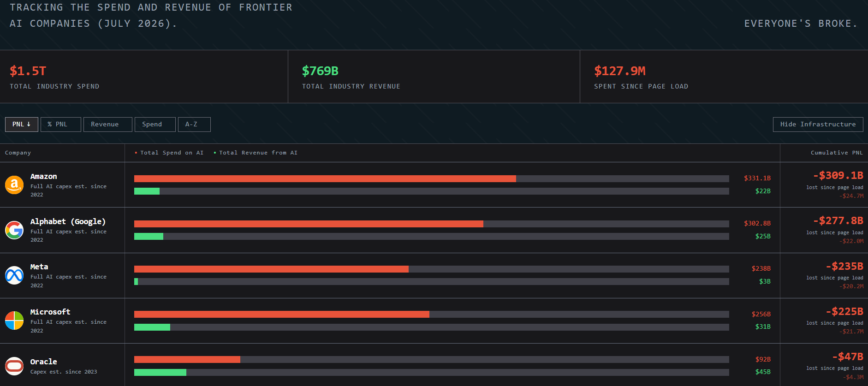Click the TOTAL INDUSTRY SPEND label
The height and width of the screenshot is (386, 868).
(x=54, y=86)
